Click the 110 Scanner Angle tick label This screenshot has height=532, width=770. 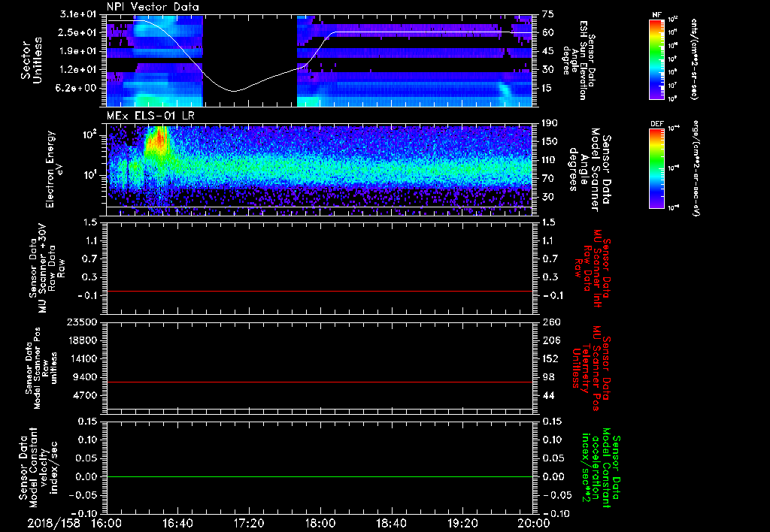550,160
